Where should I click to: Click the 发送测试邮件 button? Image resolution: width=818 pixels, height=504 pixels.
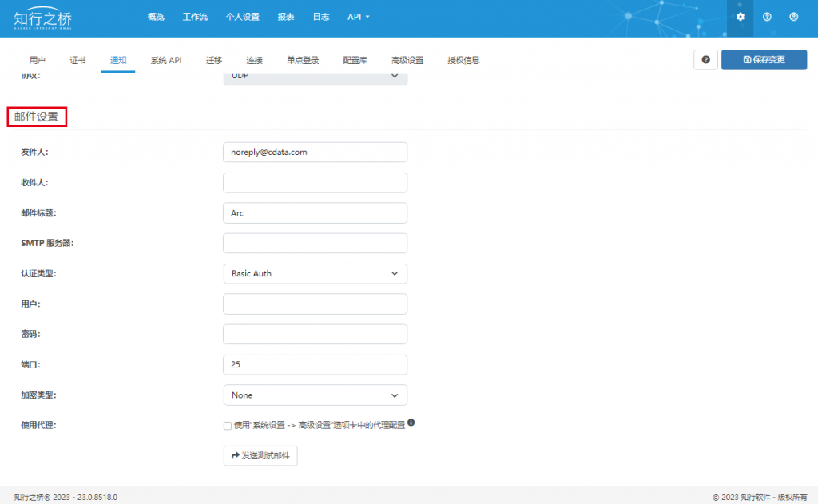click(x=260, y=455)
